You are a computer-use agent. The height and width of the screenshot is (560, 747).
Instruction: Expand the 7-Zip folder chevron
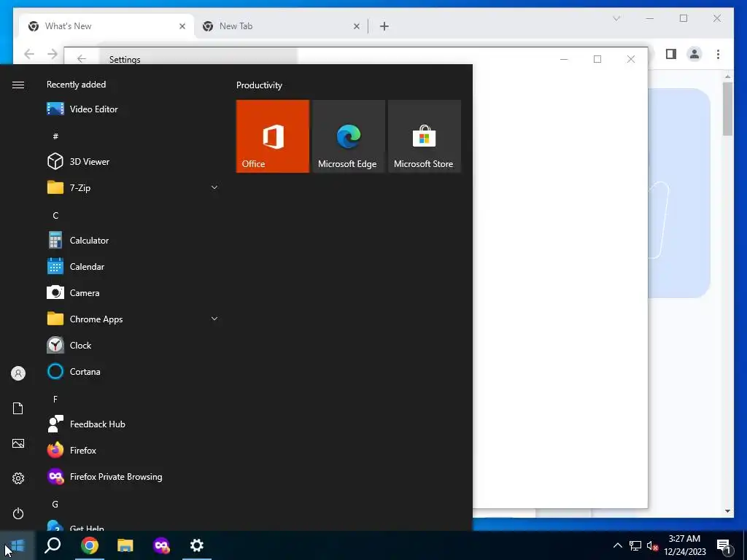[x=214, y=187]
